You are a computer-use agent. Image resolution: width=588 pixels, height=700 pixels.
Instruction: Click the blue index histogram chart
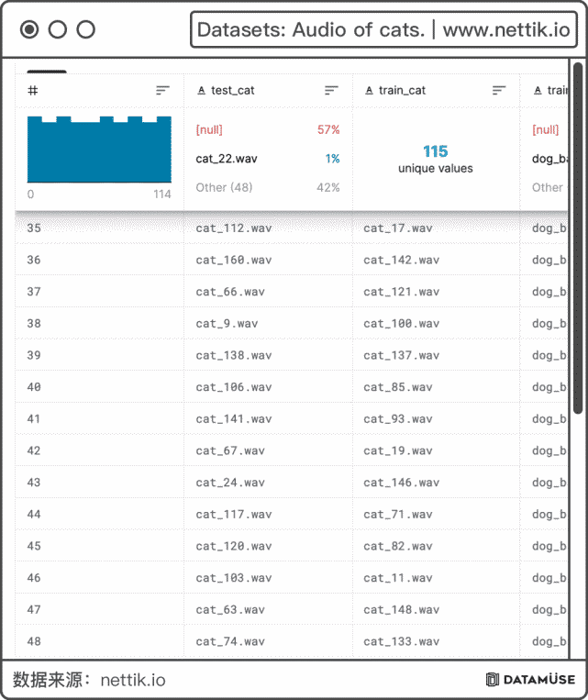point(99,150)
